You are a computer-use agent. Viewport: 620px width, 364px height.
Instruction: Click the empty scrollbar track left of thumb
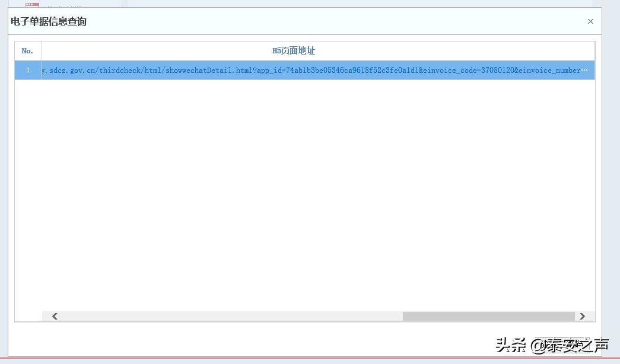(231, 316)
